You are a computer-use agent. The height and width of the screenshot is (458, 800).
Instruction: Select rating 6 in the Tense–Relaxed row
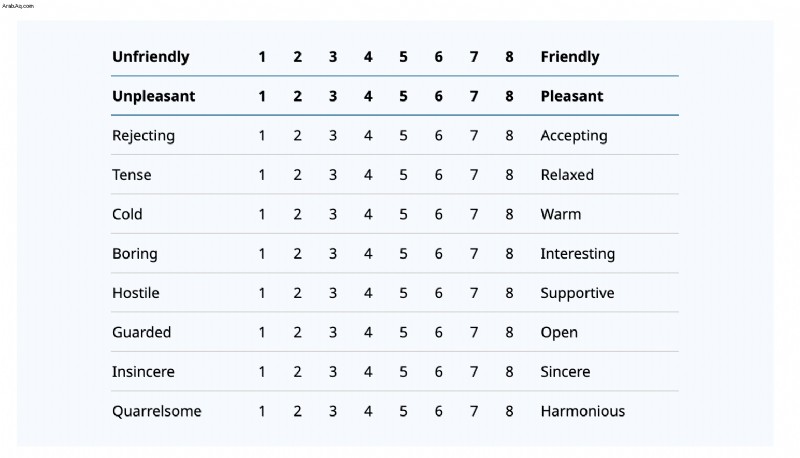point(438,174)
